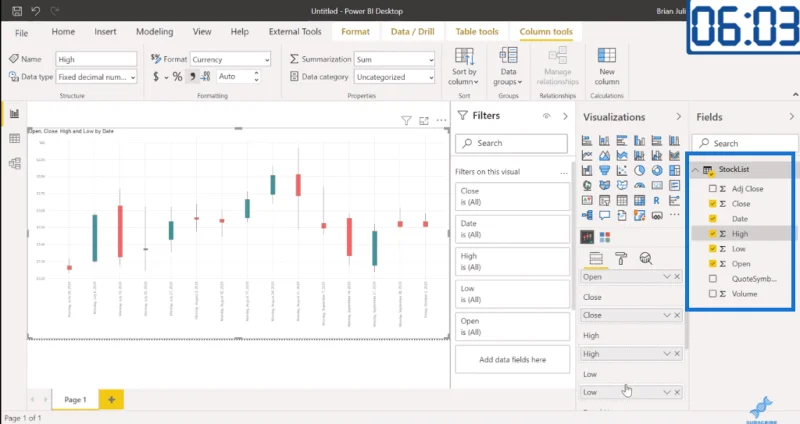The width and height of the screenshot is (800, 424).
Task: Select the Pie chart visualization
Action: point(639,170)
